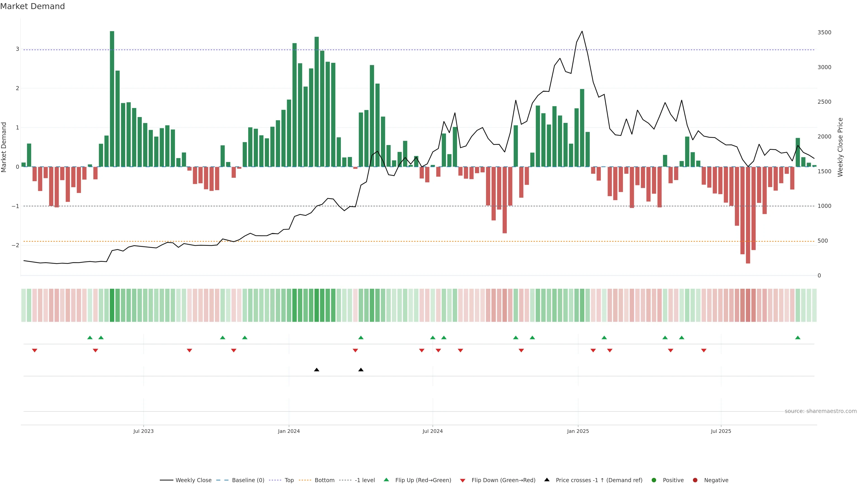This screenshot has height=488, width=868.
Task: Click the leftmost black price-cross triangle marker
Action: click(316, 370)
